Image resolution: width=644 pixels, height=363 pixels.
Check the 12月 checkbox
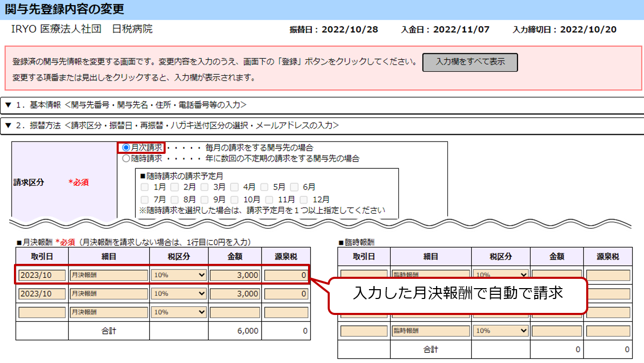click(x=304, y=199)
